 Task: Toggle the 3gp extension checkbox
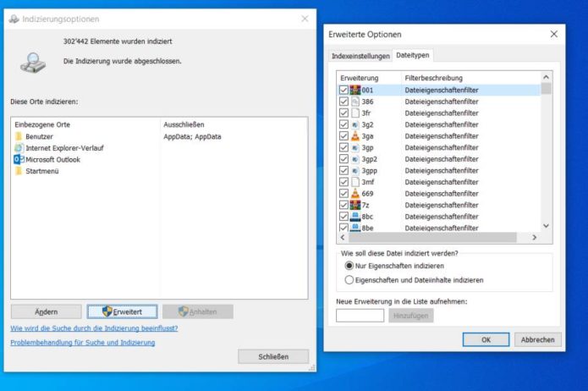pos(343,147)
